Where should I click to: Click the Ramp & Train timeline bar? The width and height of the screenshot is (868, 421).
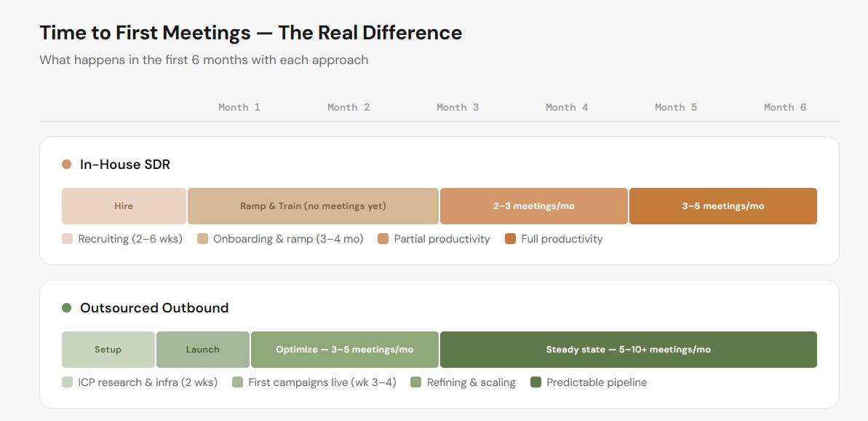pos(313,206)
